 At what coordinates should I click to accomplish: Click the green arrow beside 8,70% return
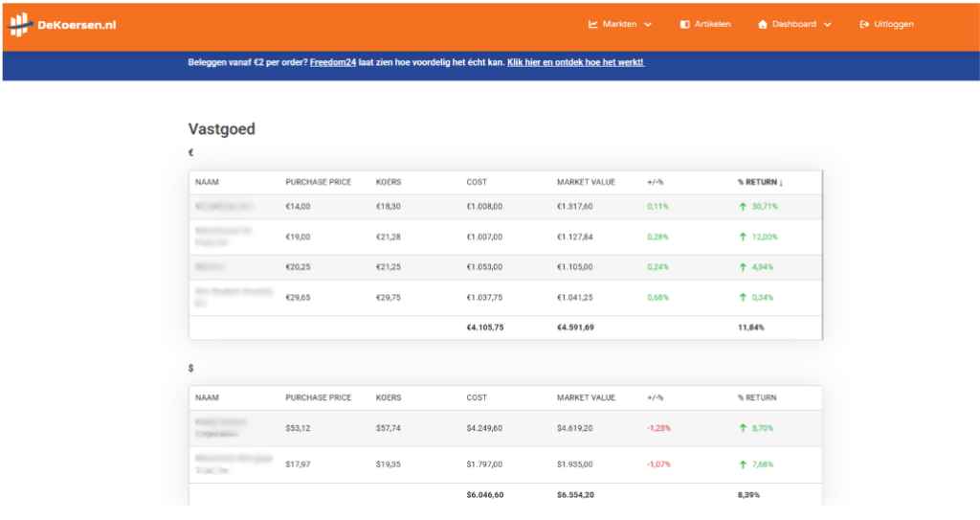(x=743, y=428)
